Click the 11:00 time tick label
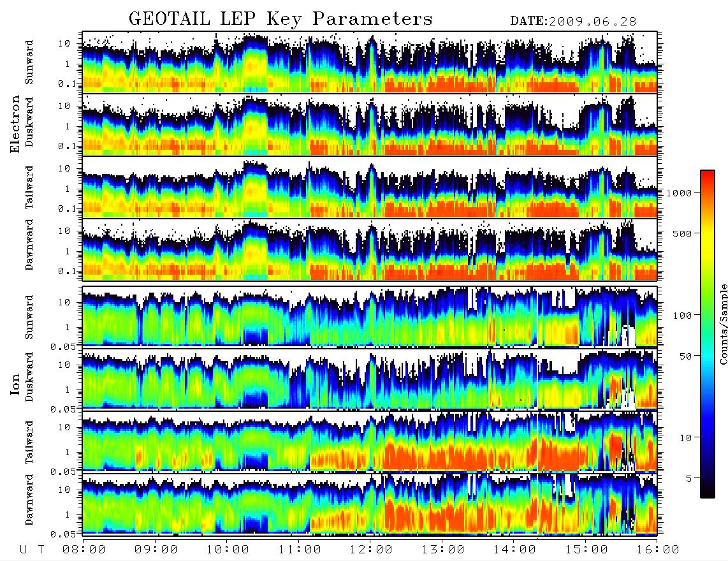Viewport: 728px width, 561px height. (x=300, y=550)
